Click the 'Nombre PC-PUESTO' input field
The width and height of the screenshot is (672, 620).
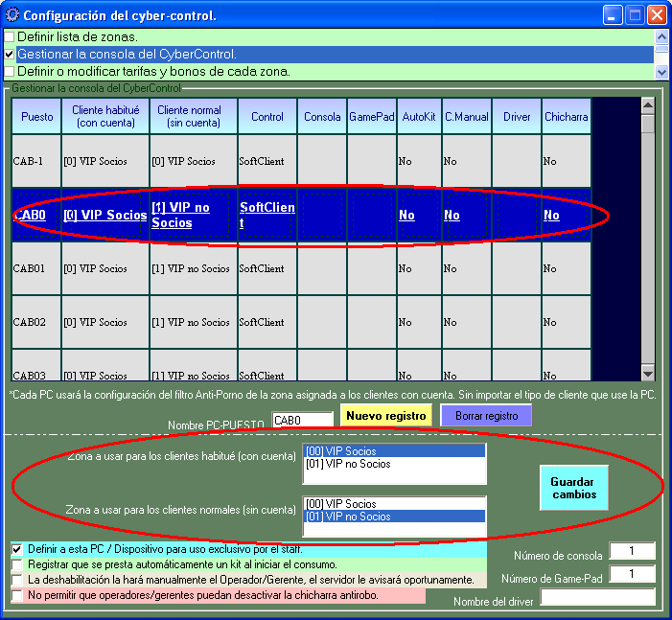click(303, 420)
